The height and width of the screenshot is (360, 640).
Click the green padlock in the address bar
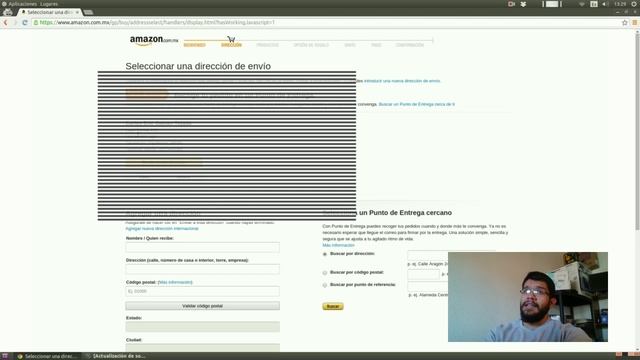[36, 22]
